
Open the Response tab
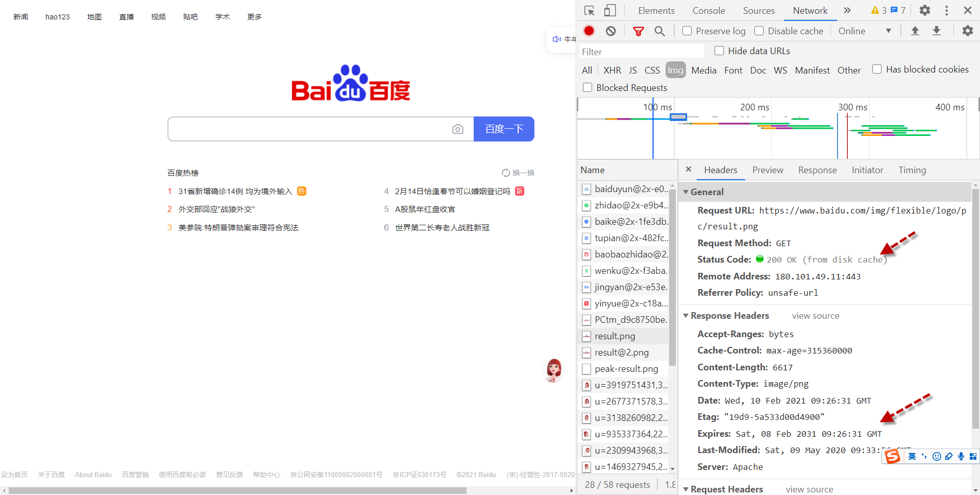click(817, 170)
